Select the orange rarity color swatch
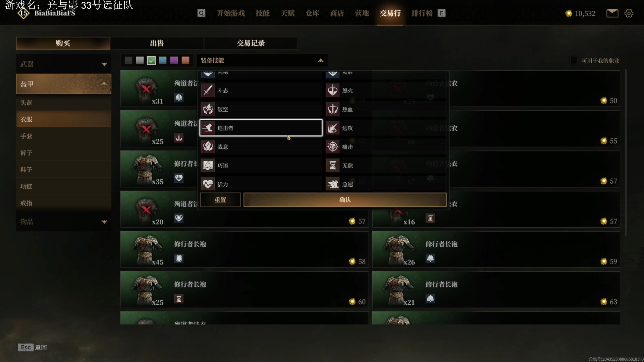Screen dimensions: 644x362 185,60
